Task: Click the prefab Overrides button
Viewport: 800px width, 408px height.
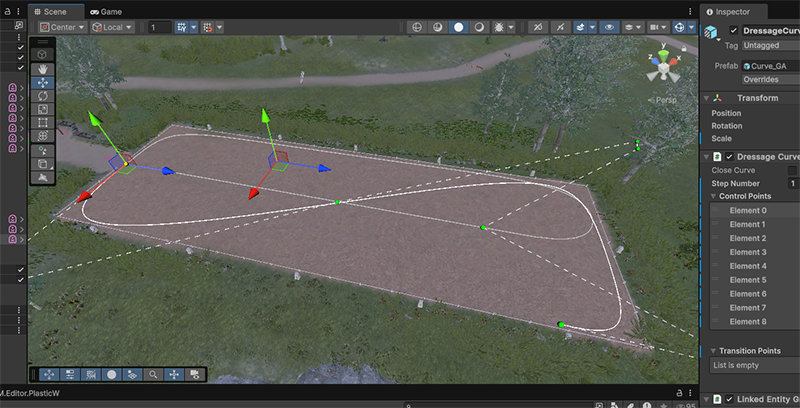Action: click(768, 79)
